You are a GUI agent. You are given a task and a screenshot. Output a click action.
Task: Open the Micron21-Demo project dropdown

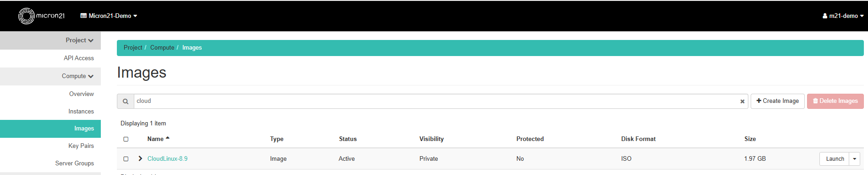pyautogui.click(x=109, y=16)
